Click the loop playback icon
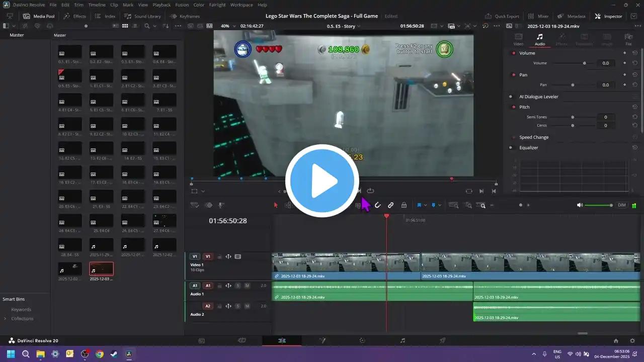Screen dimensions: 644x362 (x=370, y=191)
